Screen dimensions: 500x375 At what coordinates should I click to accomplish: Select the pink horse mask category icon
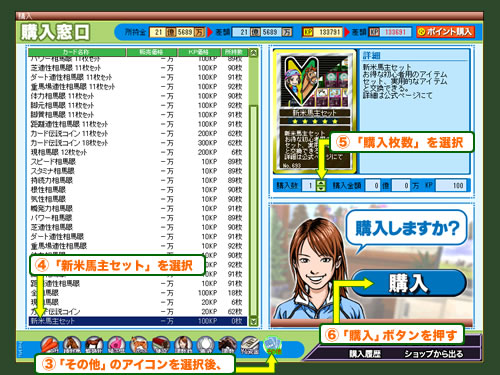coord(116,345)
